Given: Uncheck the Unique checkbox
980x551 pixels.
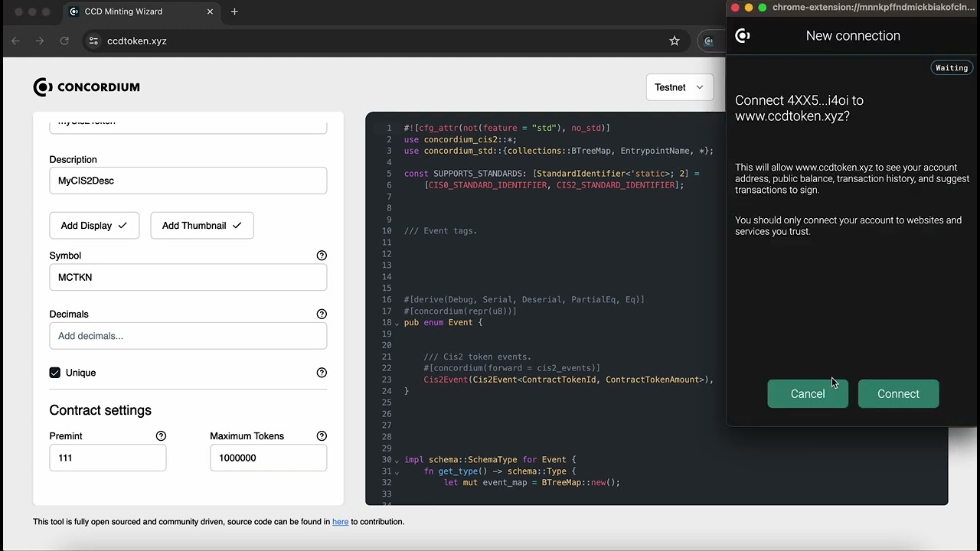Looking at the screenshot, I should pos(55,373).
